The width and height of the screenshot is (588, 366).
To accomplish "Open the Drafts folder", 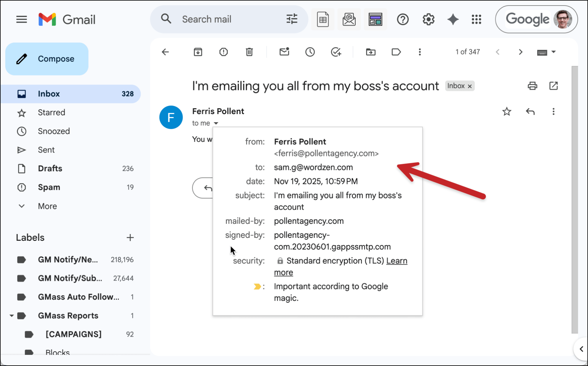I will 50,168.
